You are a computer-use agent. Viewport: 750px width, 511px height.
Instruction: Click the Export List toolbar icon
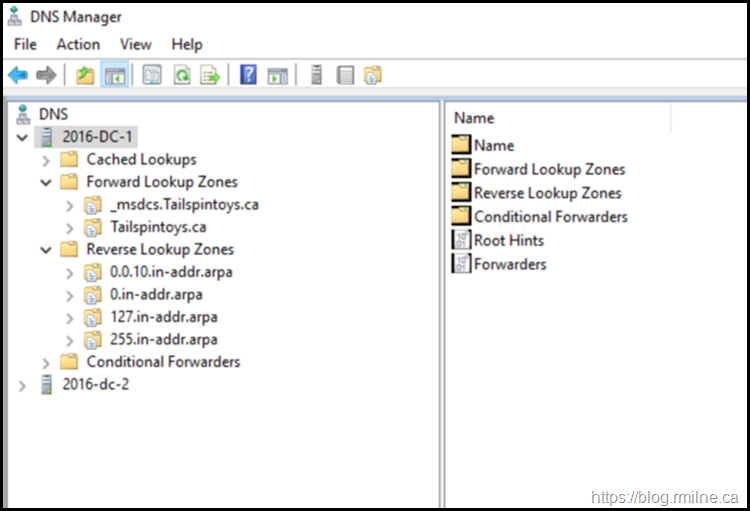210,75
